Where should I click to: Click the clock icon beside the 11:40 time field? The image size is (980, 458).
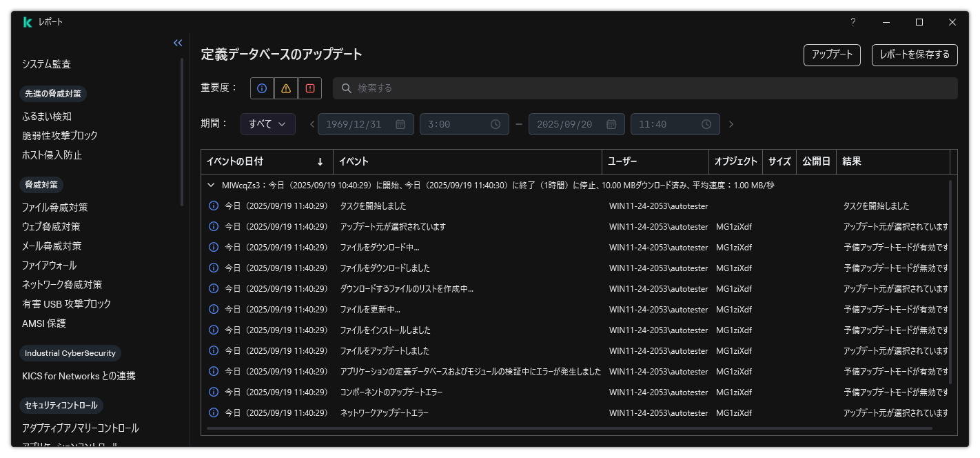[x=706, y=124]
